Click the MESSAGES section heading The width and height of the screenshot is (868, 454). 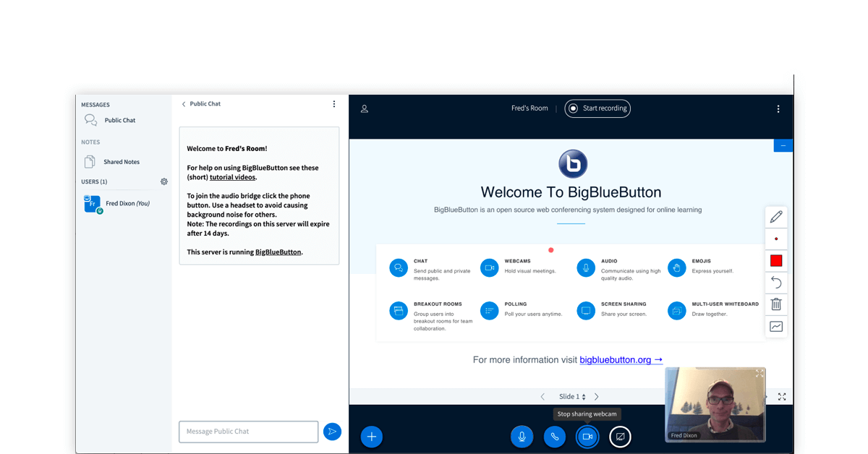coord(95,105)
